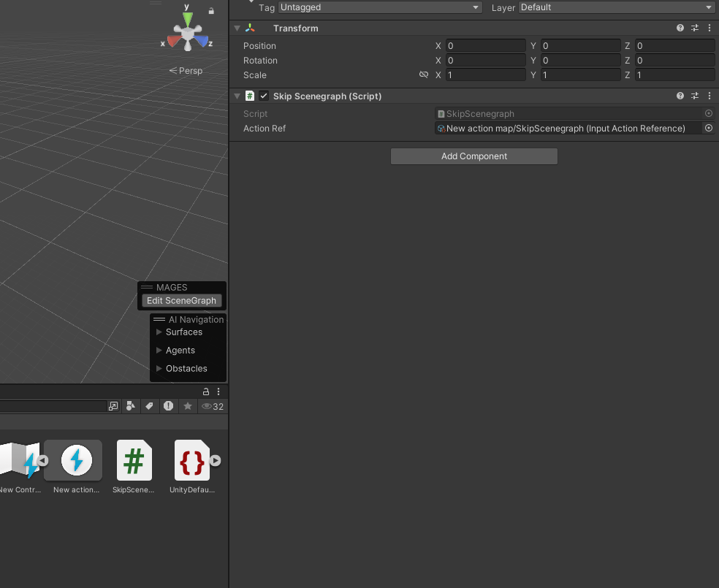Select Edit SceneGraph from MAGES menu
Image resolution: width=719 pixels, height=588 pixels.
tap(181, 300)
